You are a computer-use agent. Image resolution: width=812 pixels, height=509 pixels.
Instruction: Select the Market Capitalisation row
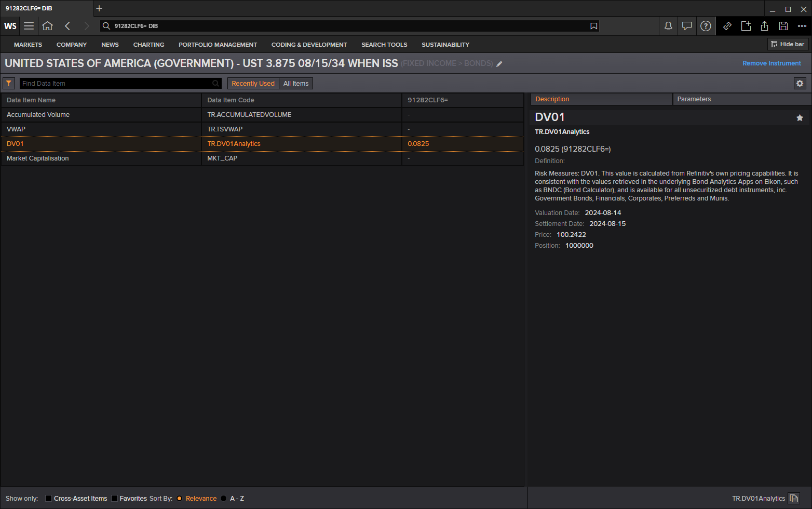pyautogui.click(x=262, y=158)
